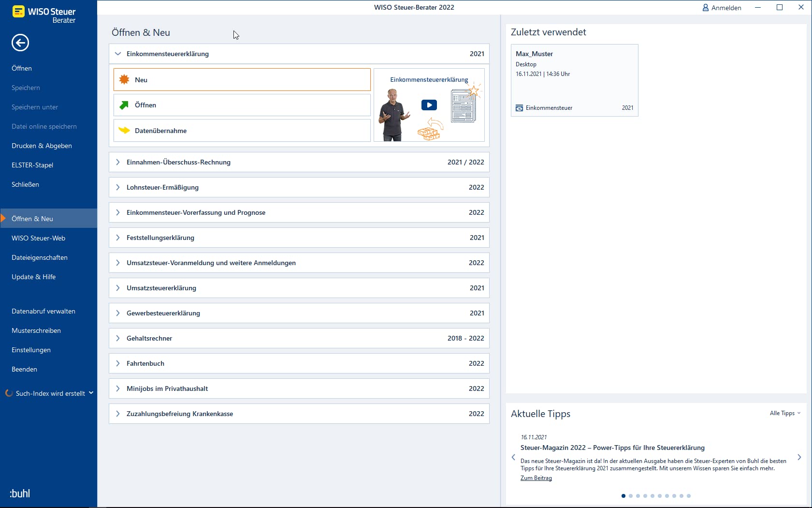The height and width of the screenshot is (508, 812).
Task: Click the yellow arrow Datenübernahme icon
Action: (x=124, y=130)
